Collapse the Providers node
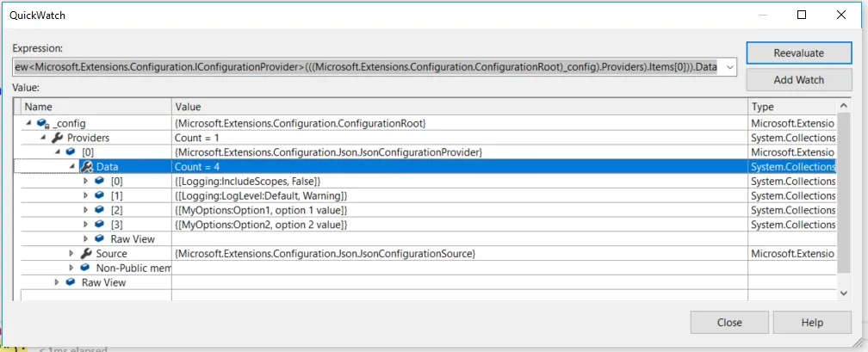Viewport: 868px width, 352px height. pyautogui.click(x=42, y=138)
